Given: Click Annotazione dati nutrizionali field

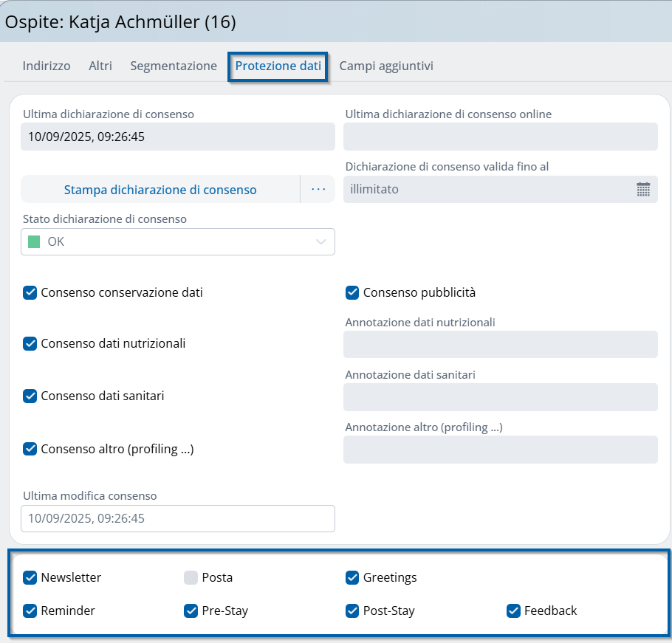Looking at the screenshot, I should pyautogui.click(x=500, y=344).
